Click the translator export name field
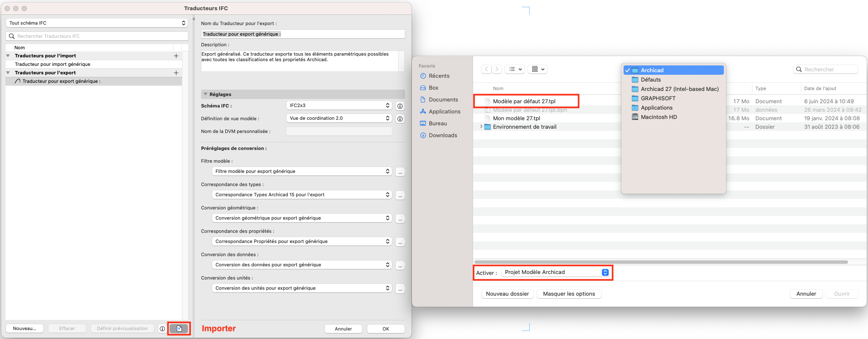 point(303,34)
